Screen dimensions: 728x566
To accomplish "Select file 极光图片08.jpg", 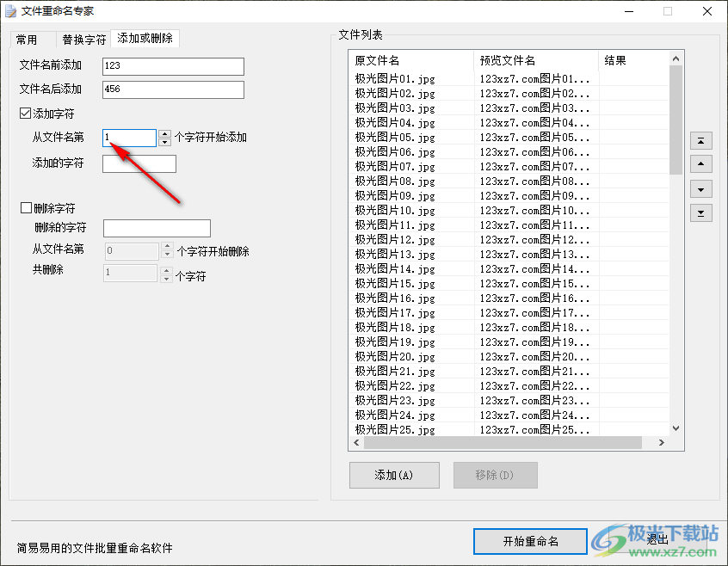I will [x=395, y=181].
